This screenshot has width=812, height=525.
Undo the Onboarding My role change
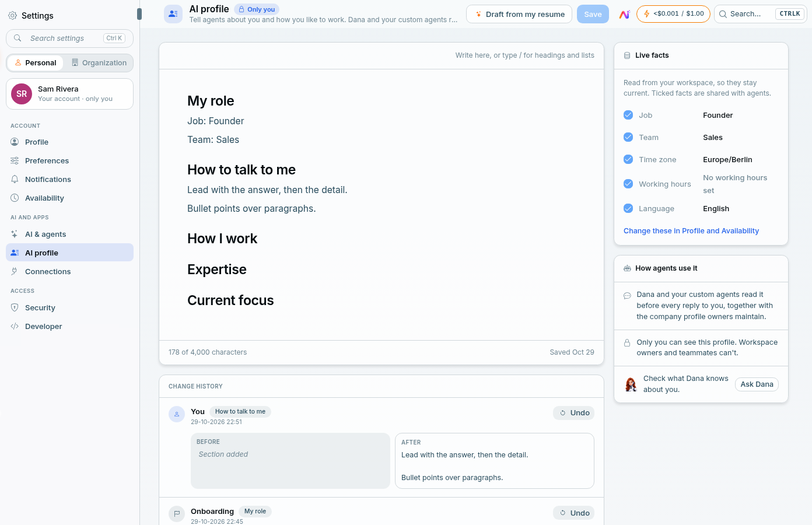[573, 513]
